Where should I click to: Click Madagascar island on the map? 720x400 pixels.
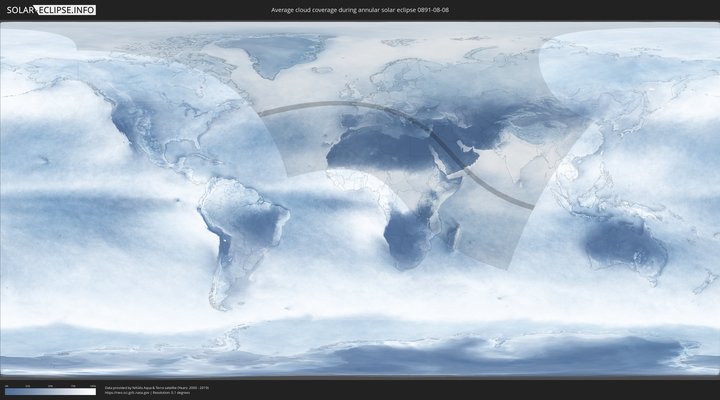pos(454,238)
